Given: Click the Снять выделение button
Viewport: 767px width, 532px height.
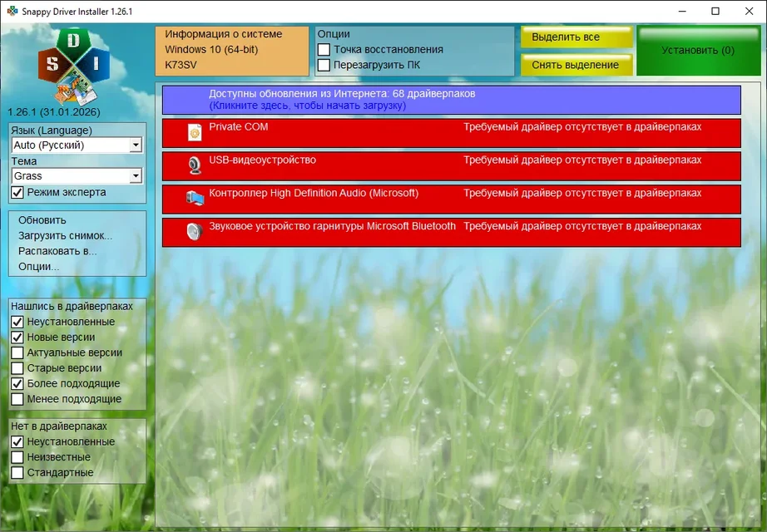Looking at the screenshot, I should click(576, 65).
